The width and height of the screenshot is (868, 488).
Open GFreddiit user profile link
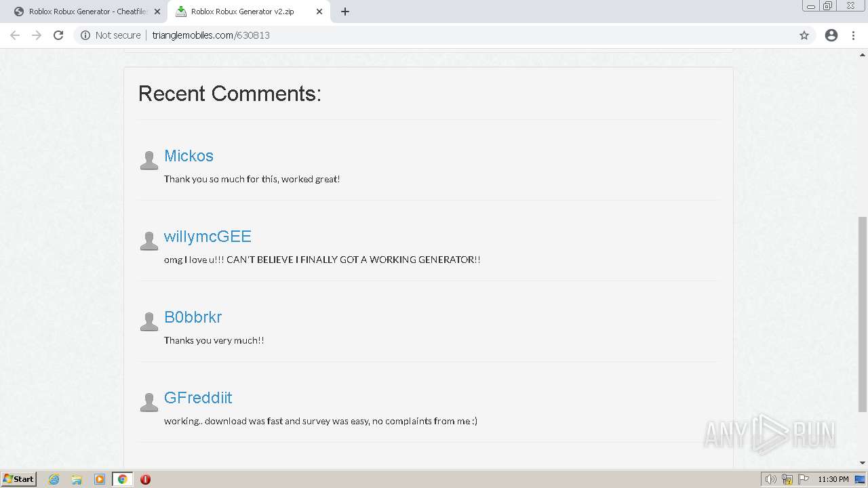coord(198,398)
